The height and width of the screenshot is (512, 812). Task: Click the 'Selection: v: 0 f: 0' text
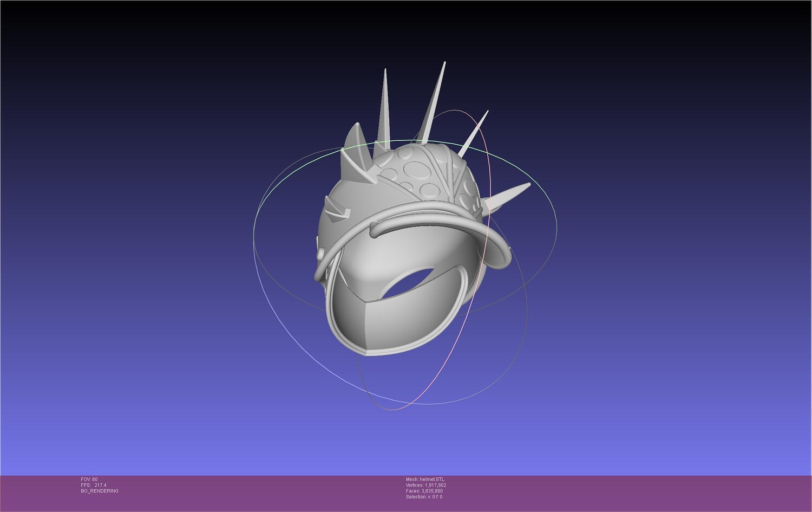[x=424, y=497]
